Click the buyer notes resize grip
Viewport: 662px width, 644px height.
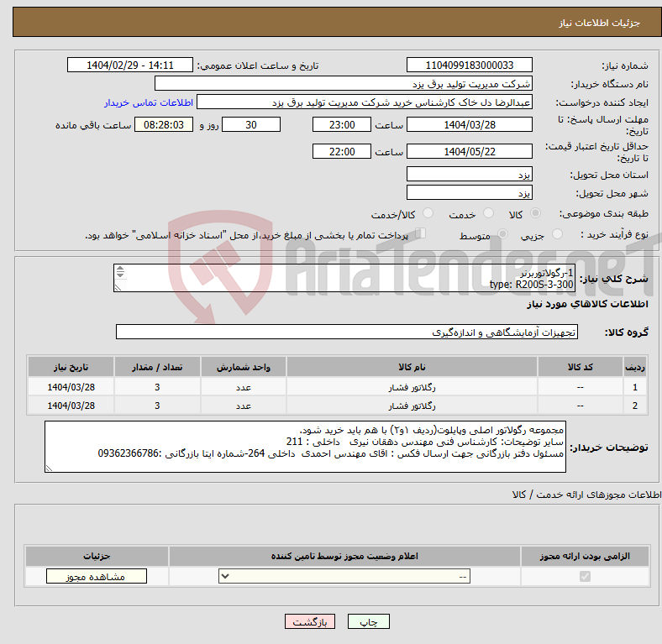[x=49, y=468]
